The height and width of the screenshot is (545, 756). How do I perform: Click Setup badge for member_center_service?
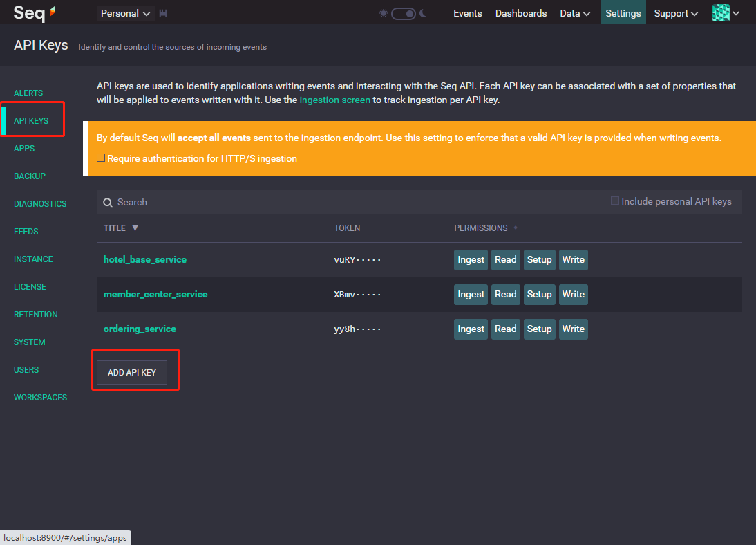point(539,295)
